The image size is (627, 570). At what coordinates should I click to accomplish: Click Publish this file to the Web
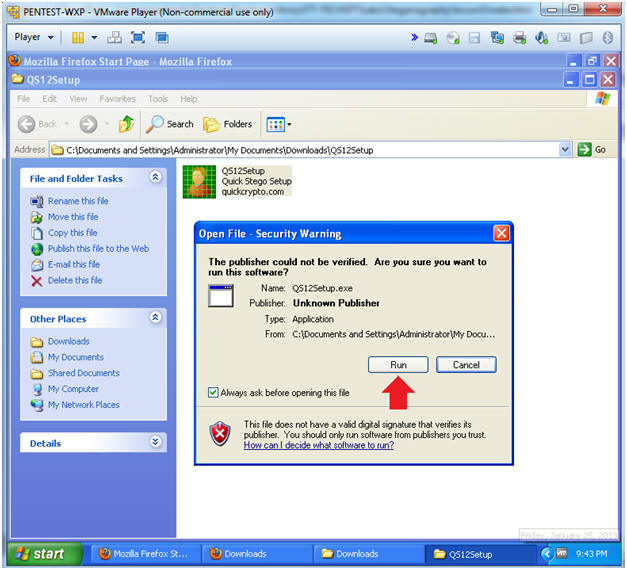click(98, 248)
